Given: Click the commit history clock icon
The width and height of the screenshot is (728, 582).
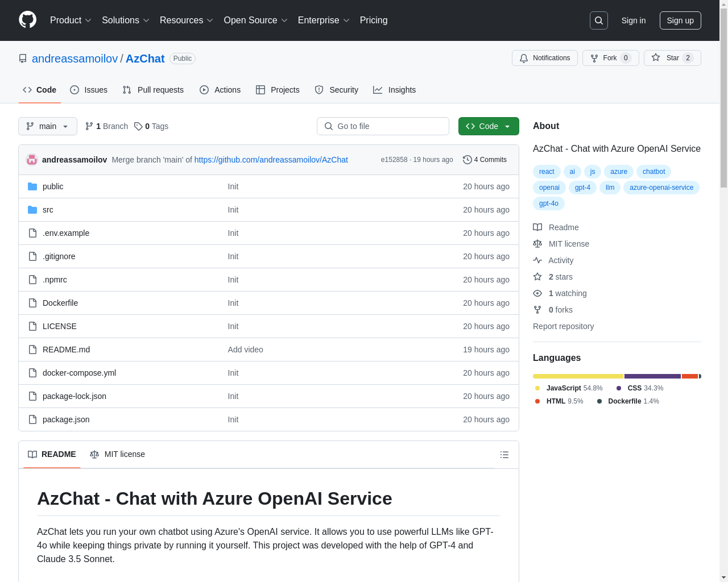Looking at the screenshot, I should (468, 160).
